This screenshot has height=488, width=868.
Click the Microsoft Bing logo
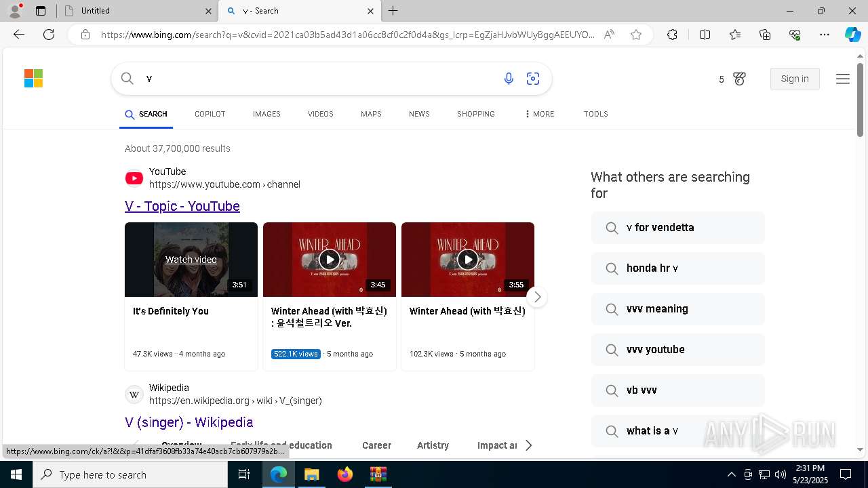(33, 79)
